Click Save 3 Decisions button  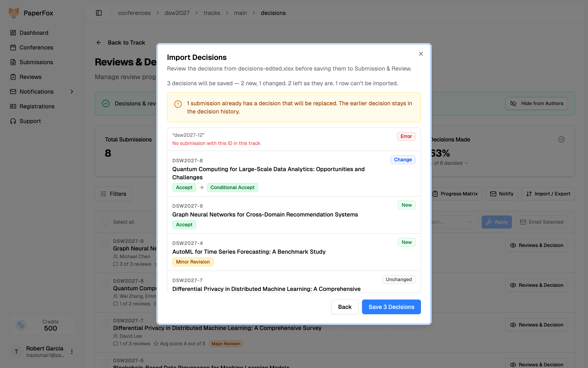point(391,307)
